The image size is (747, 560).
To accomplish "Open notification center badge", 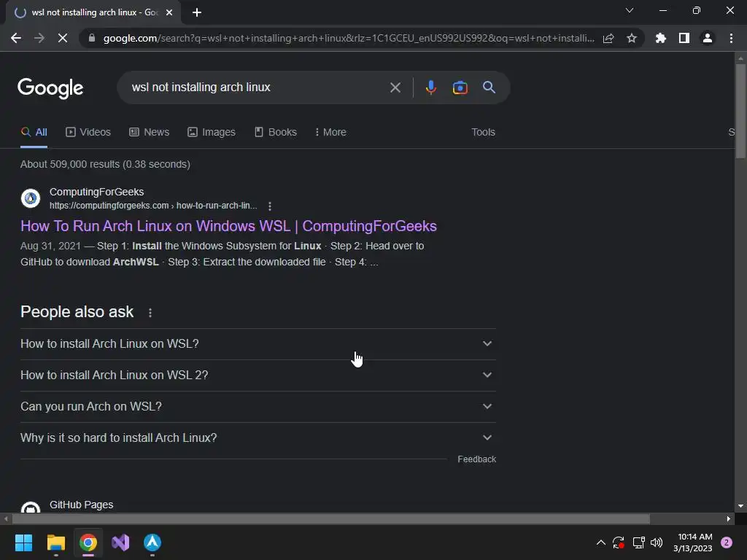I will (x=727, y=542).
